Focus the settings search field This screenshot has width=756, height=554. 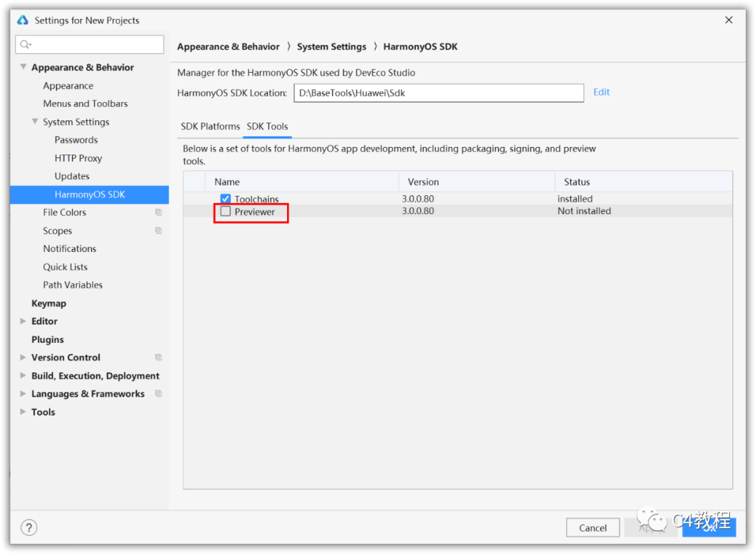pos(90,45)
